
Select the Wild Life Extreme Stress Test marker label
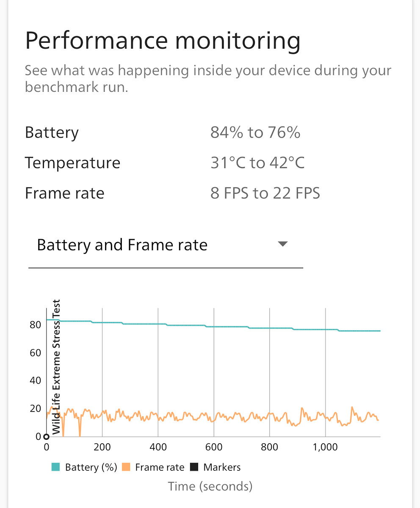coord(56,367)
